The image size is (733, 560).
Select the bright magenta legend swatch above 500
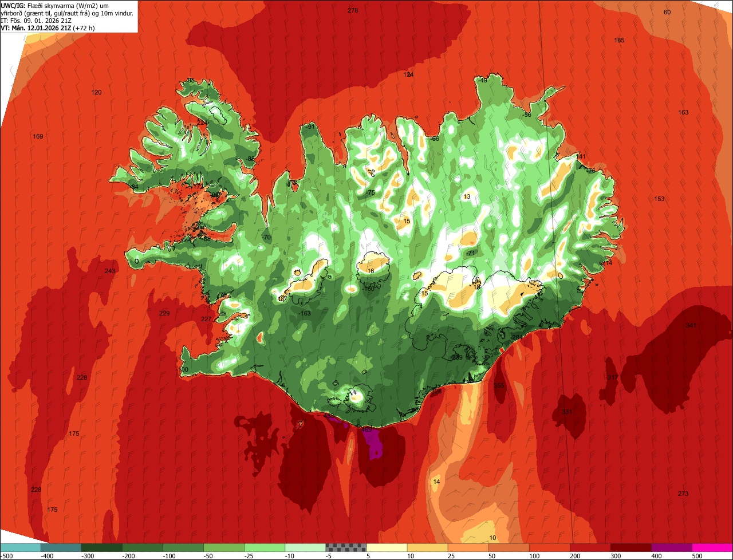click(x=712, y=547)
